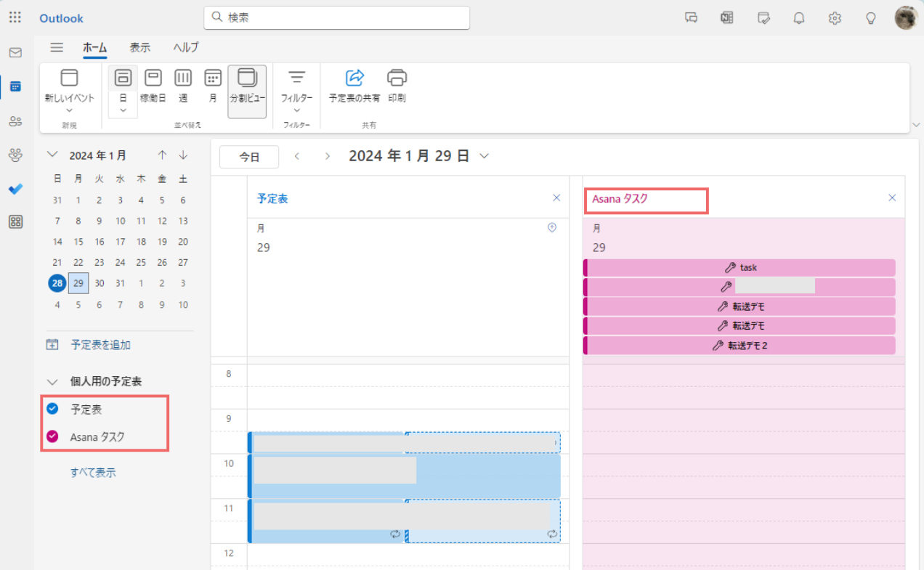Collapse the 2024年1月 mini calendar
Image resolution: width=924 pixels, height=570 pixels.
coord(52,155)
